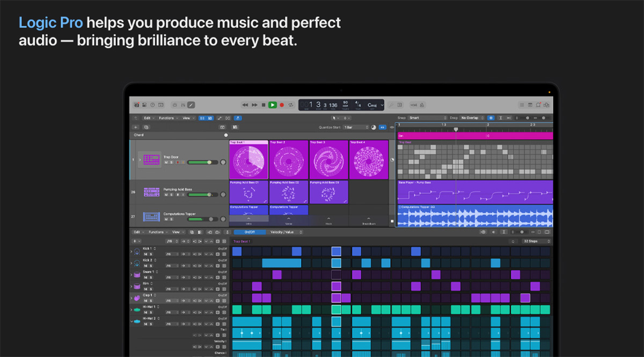Open the Functions menu in Step Sequencer

coord(157,232)
